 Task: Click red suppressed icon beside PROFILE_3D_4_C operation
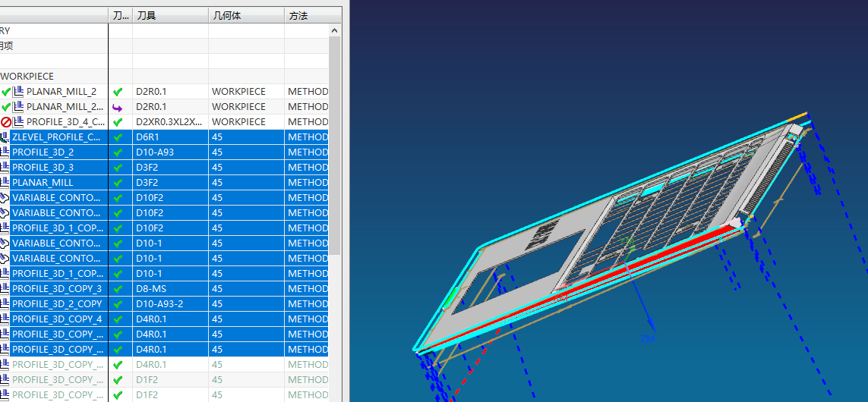pyautogui.click(x=5, y=121)
